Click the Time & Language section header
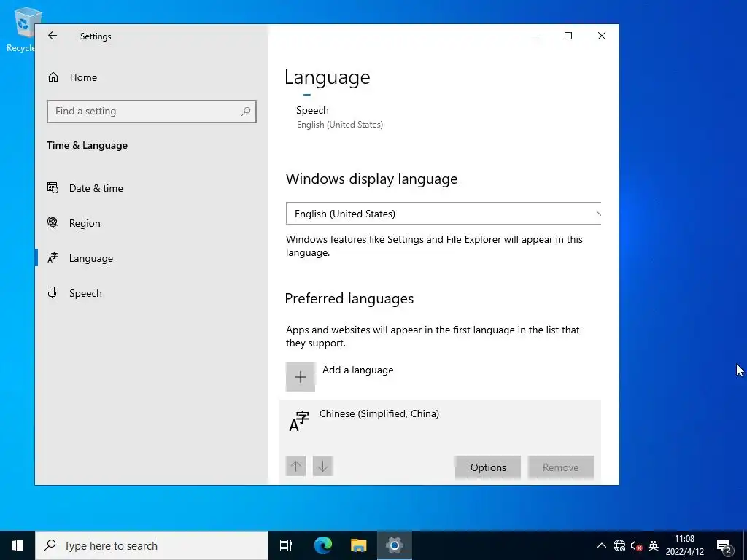This screenshot has width=747, height=560. [88, 145]
